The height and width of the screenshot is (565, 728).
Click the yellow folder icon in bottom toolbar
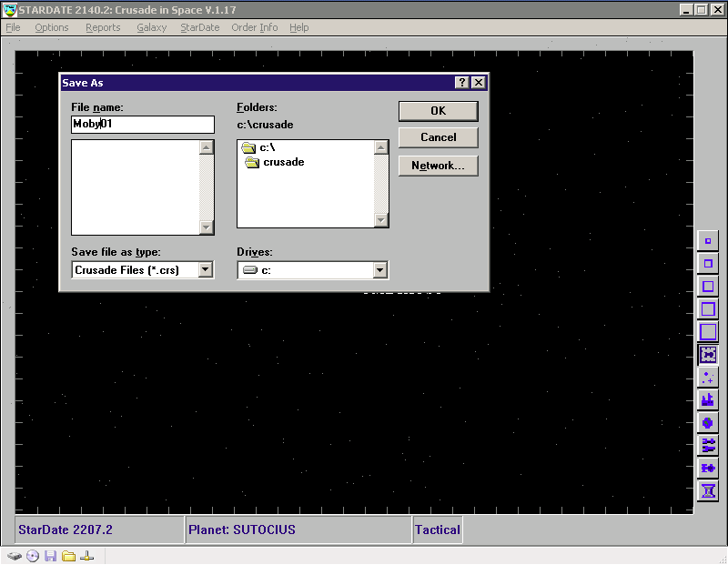click(x=69, y=556)
